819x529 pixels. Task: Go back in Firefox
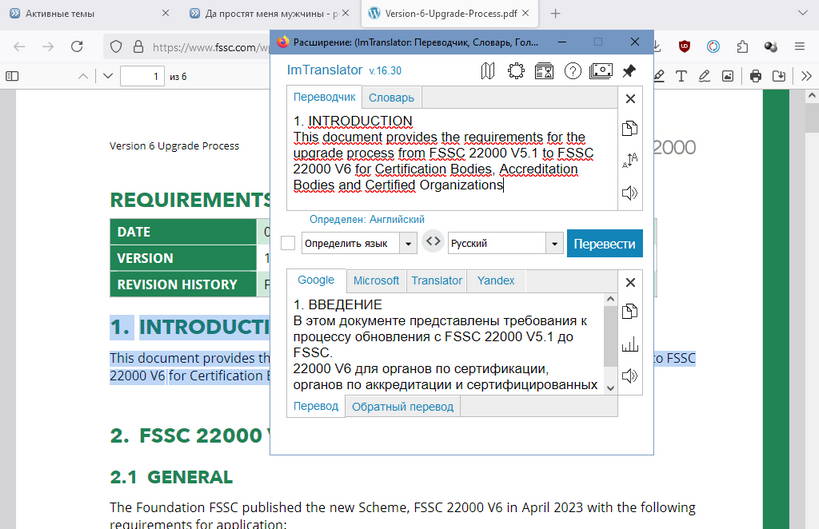(x=19, y=46)
